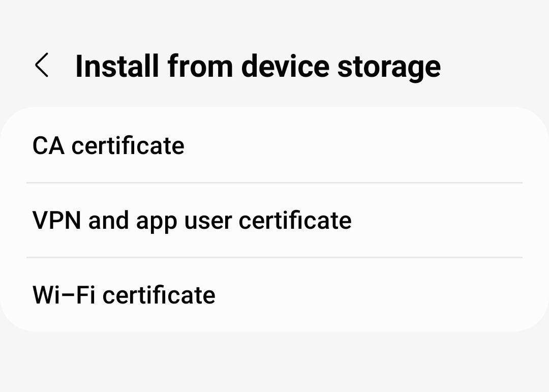Click the Install from device storage title
The image size is (549, 392).
click(258, 66)
